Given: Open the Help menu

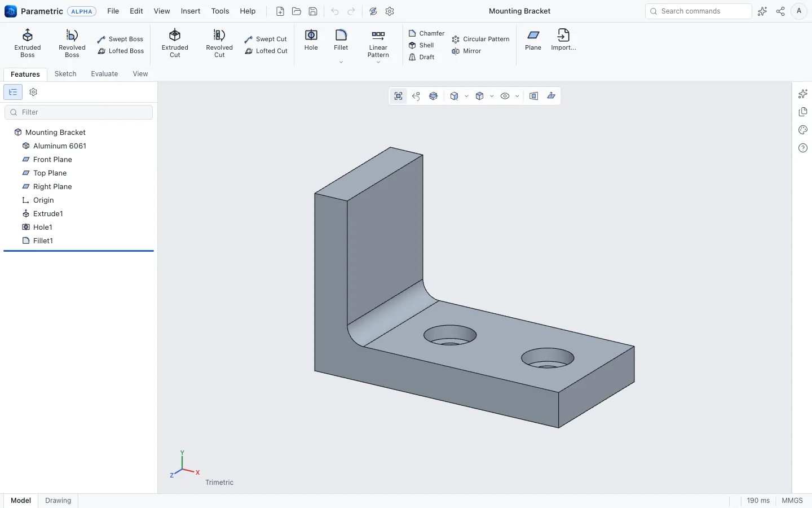Looking at the screenshot, I should 248,11.
